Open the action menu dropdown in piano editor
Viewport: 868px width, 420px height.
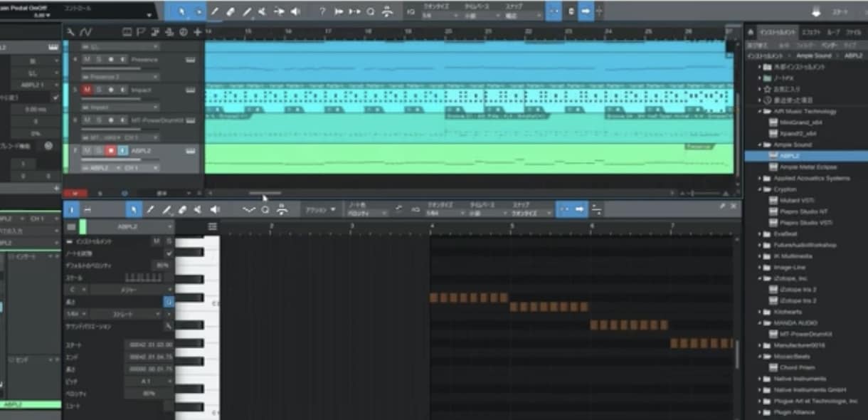click(320, 210)
